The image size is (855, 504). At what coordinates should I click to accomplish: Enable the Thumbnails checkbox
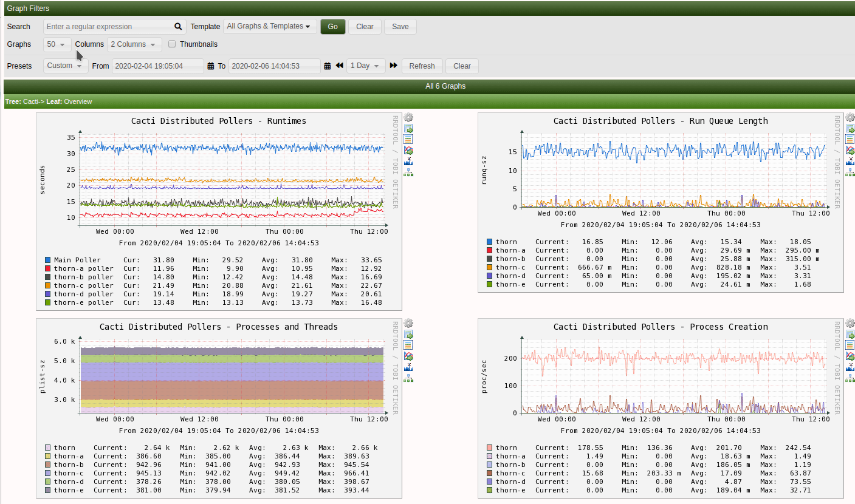pyautogui.click(x=173, y=44)
